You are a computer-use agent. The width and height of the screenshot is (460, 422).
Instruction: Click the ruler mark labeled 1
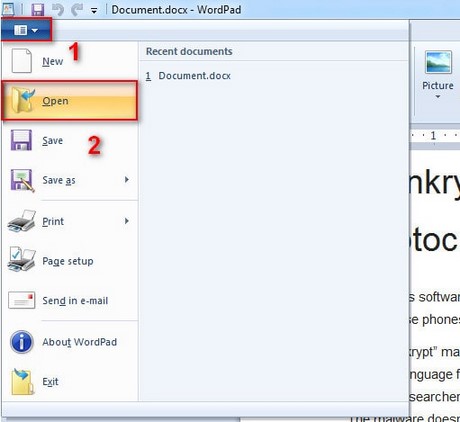[433, 135]
